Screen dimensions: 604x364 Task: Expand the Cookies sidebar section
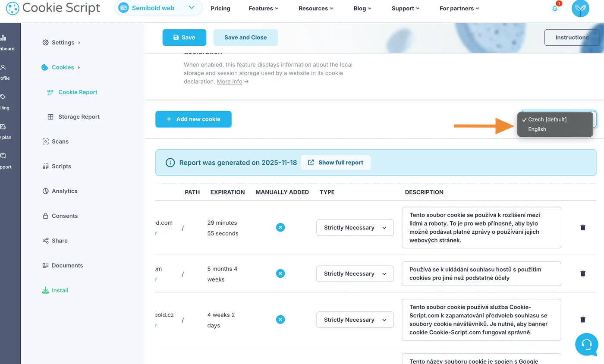pyautogui.click(x=61, y=67)
